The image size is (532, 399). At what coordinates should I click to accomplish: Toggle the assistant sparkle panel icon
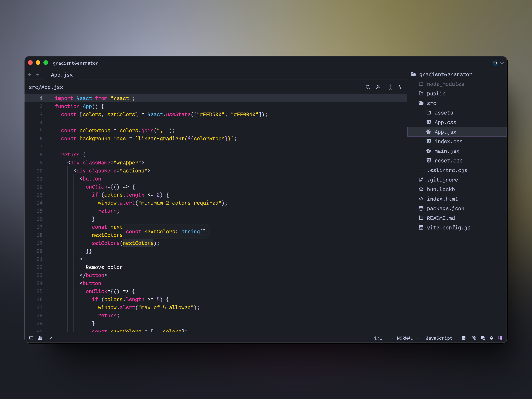click(474, 338)
